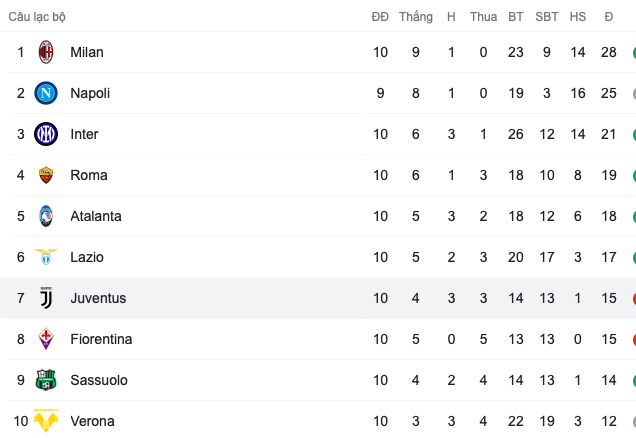Click the Verona club emblem
Image resolution: width=636 pixels, height=438 pixels.
point(46,421)
